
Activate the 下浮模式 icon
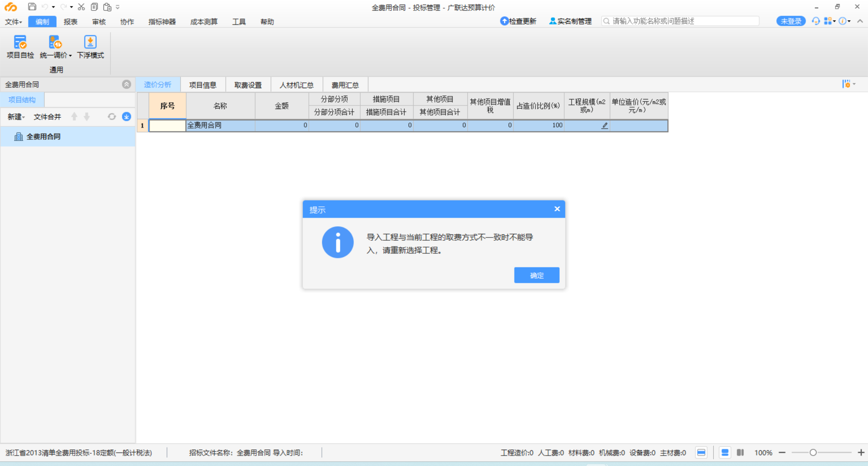90,47
